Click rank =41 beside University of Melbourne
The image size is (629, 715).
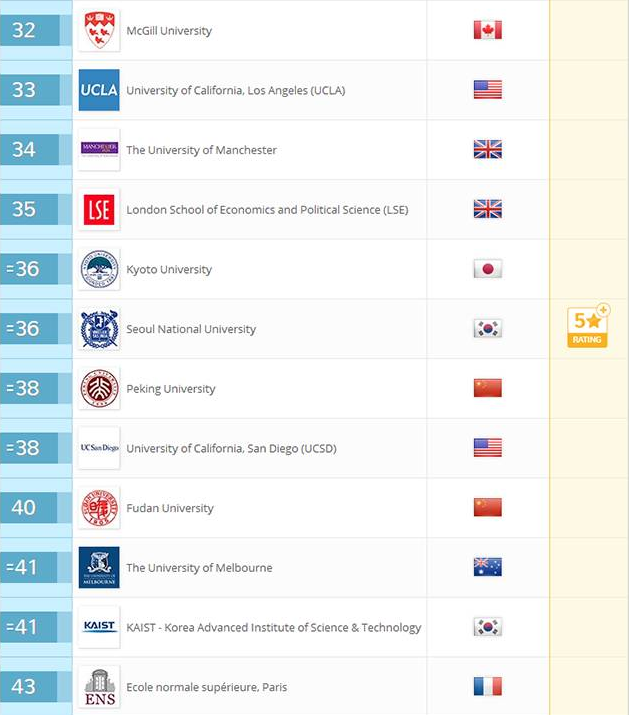coord(22,567)
